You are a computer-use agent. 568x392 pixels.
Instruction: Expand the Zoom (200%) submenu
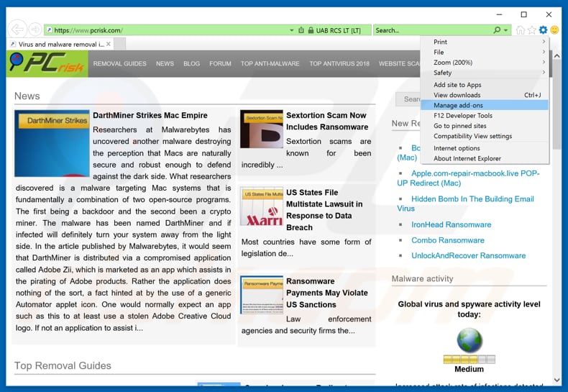[x=485, y=63]
